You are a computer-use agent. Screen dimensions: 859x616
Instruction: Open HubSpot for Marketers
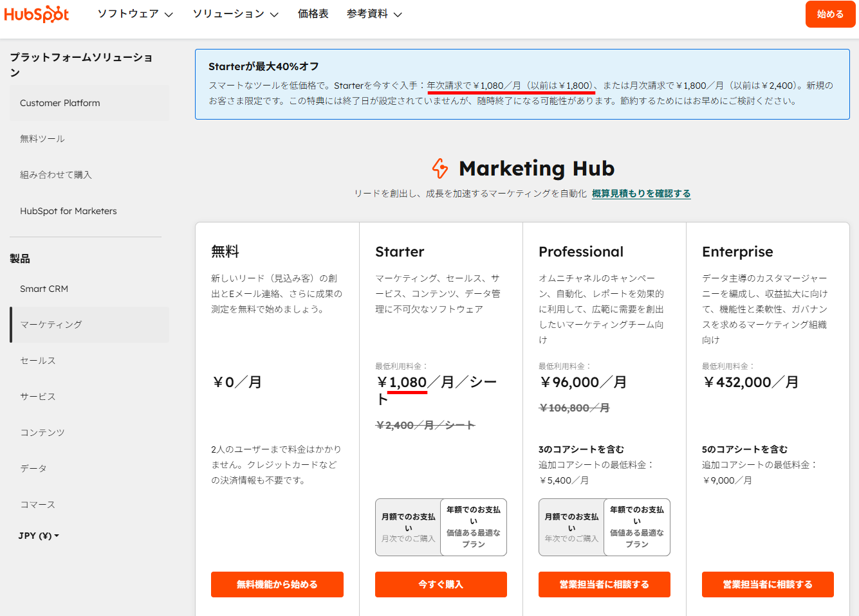pyautogui.click(x=89, y=211)
